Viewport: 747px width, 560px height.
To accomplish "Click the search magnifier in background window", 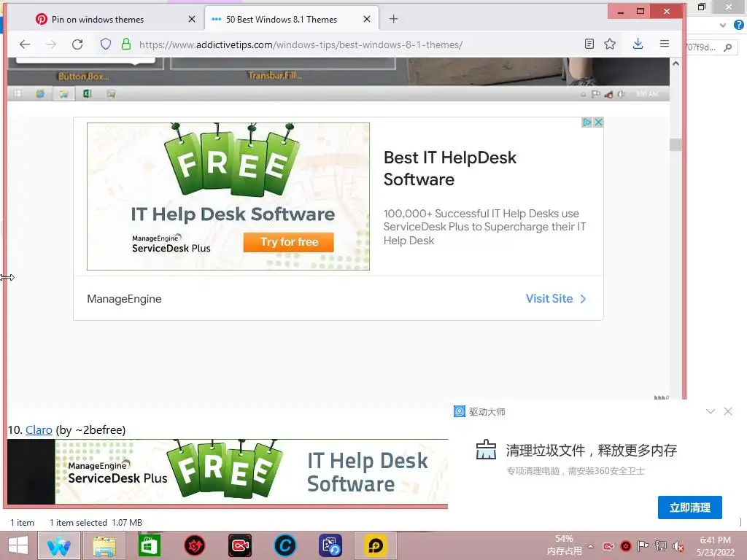I will [x=727, y=47].
